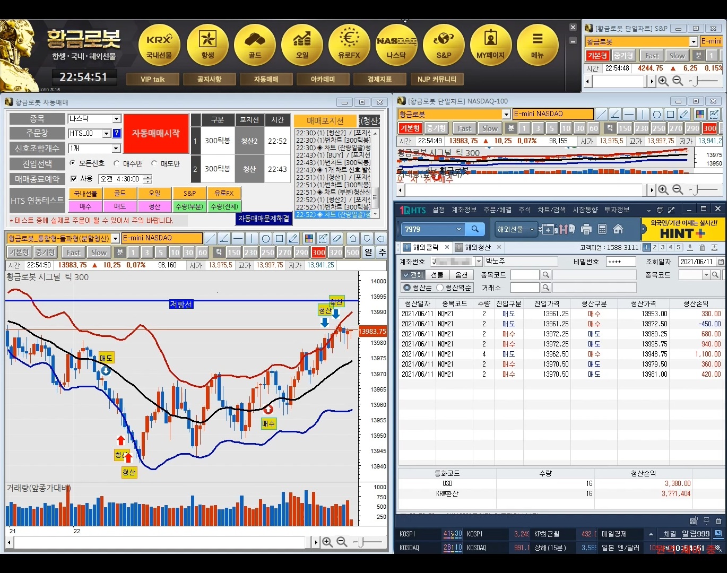Open 주문창 HTS_00 dropdown
The height and width of the screenshot is (573, 728).
[x=106, y=134]
